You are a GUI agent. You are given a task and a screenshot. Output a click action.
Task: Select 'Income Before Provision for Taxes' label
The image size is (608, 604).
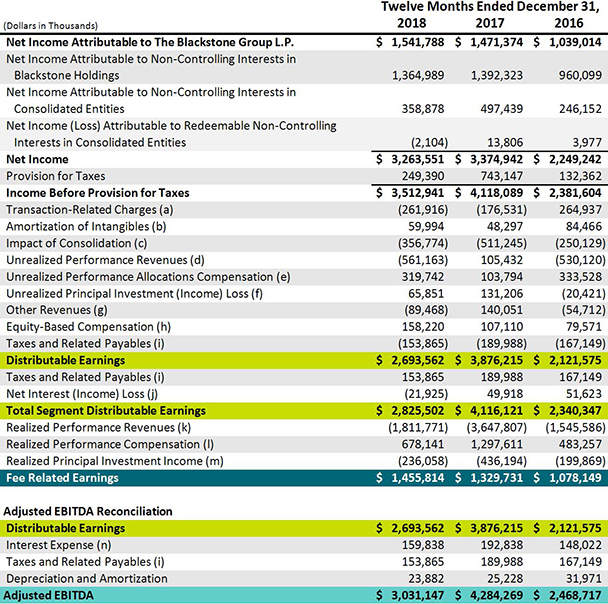tap(98, 193)
